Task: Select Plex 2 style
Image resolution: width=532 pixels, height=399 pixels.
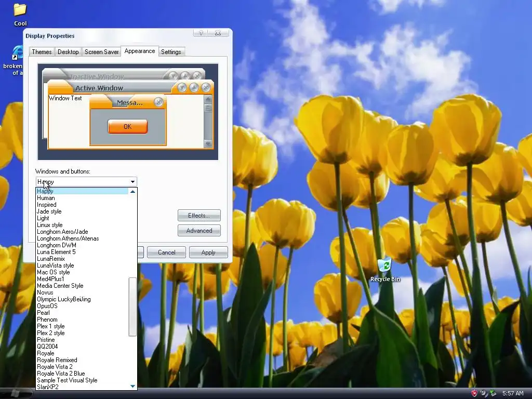Action: pyautogui.click(x=82, y=333)
